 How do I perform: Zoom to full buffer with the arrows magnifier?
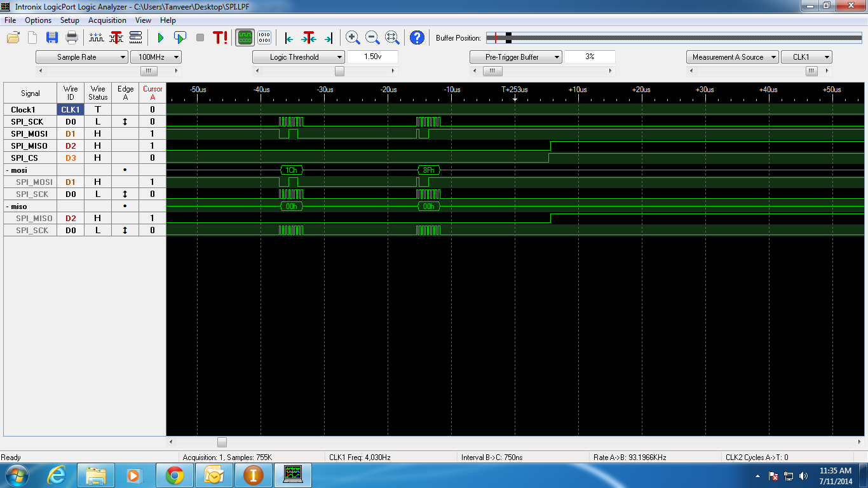coord(392,37)
